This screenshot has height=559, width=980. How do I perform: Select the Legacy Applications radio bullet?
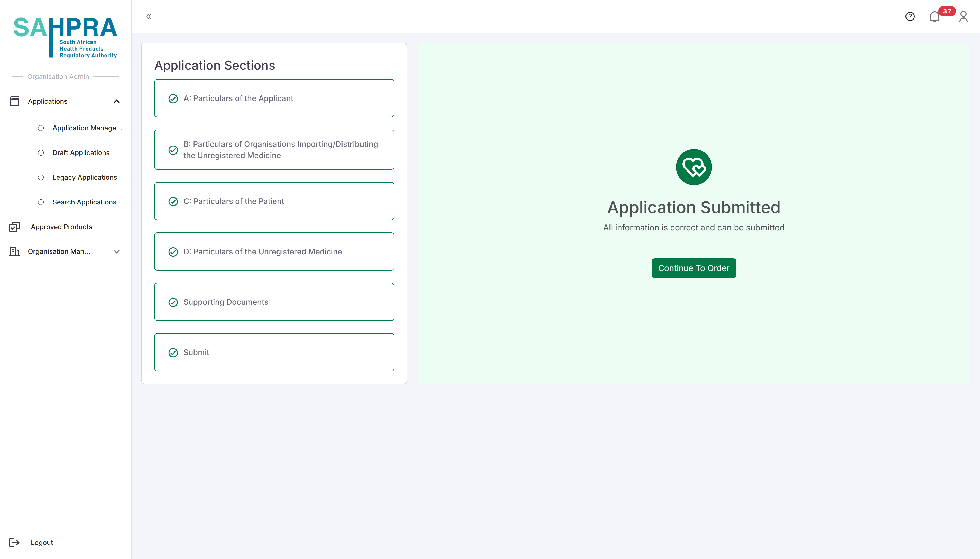(x=41, y=177)
